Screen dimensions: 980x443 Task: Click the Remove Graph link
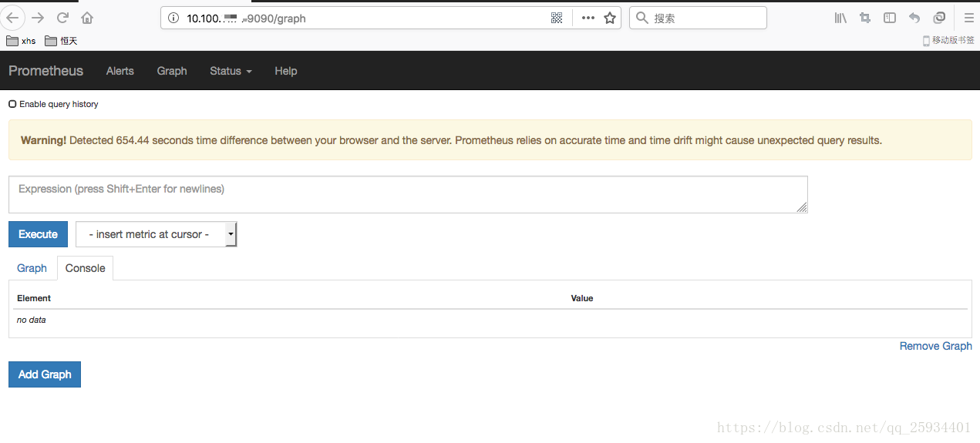(x=935, y=346)
